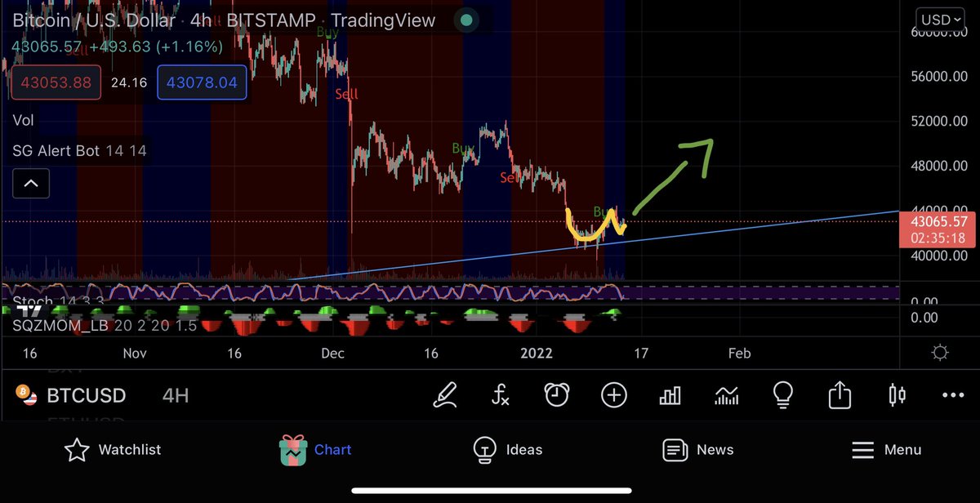This screenshot has height=503, width=980.
Task: Switch to the News tab
Action: tap(698, 449)
